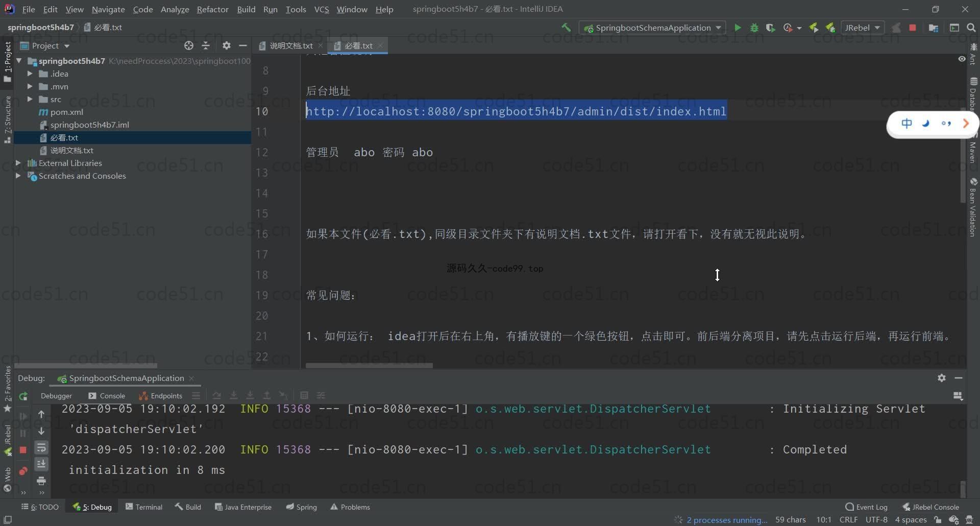Close the 必看.txt editor tab

pos(380,45)
